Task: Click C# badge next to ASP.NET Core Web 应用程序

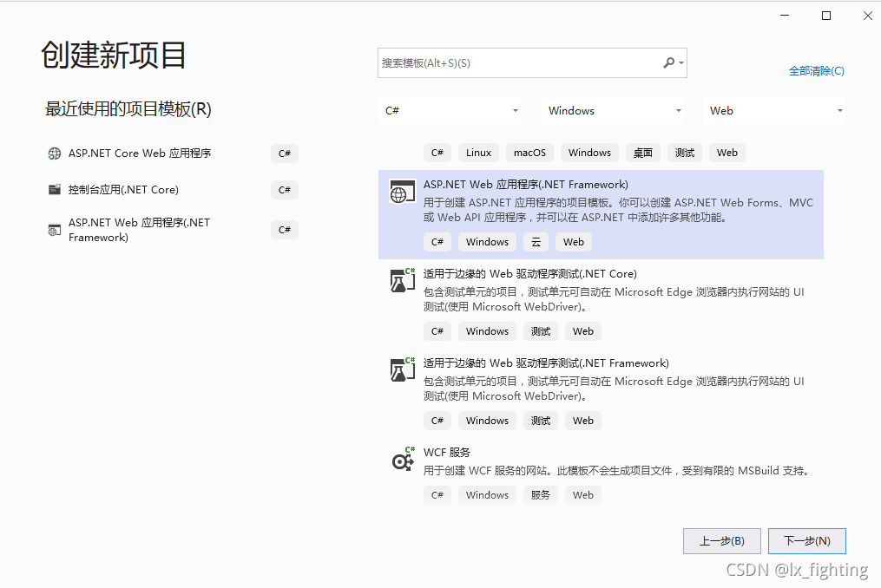Action: [285, 154]
